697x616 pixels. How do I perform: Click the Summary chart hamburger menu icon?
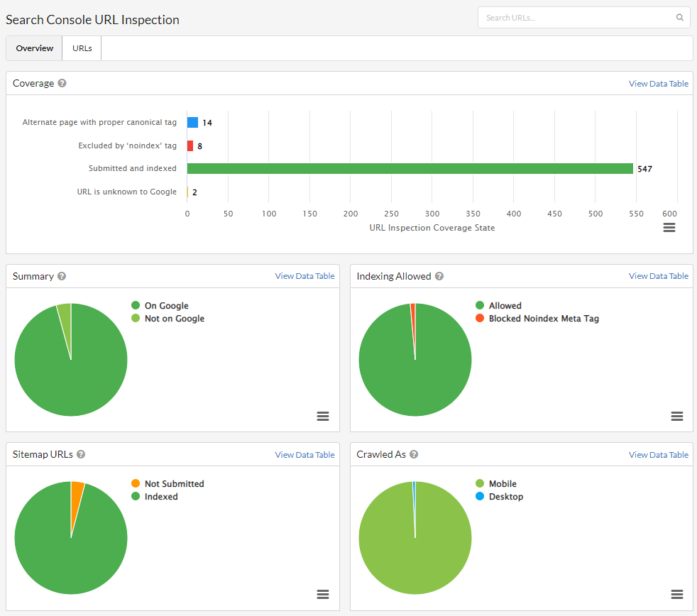tap(323, 416)
